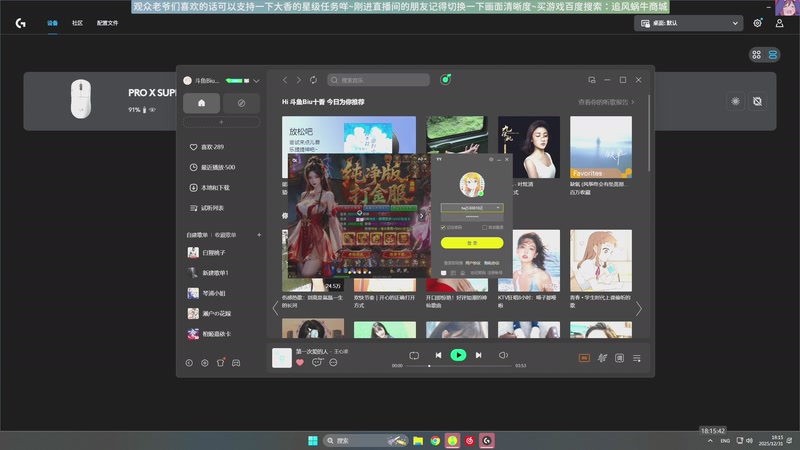Switch G HUB to list view
Viewport: 800px width, 450px height.
(x=772, y=55)
